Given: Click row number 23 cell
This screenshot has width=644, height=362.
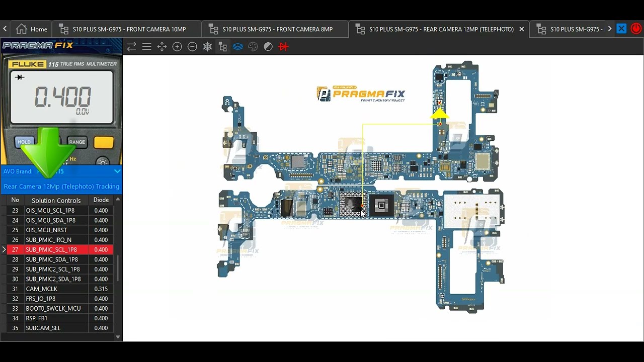Looking at the screenshot, I should [x=15, y=211].
